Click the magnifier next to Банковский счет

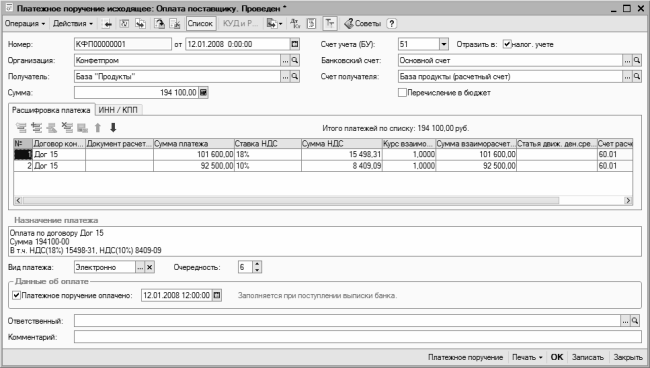coord(637,61)
